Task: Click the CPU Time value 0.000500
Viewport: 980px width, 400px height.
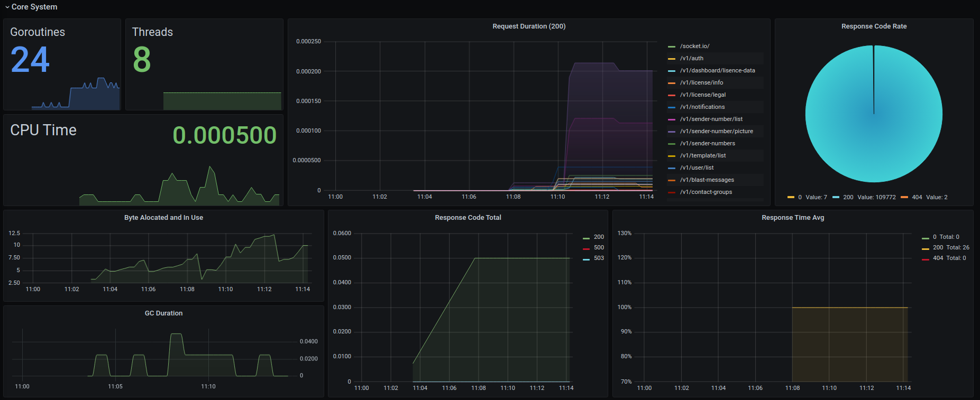Action: 224,135
